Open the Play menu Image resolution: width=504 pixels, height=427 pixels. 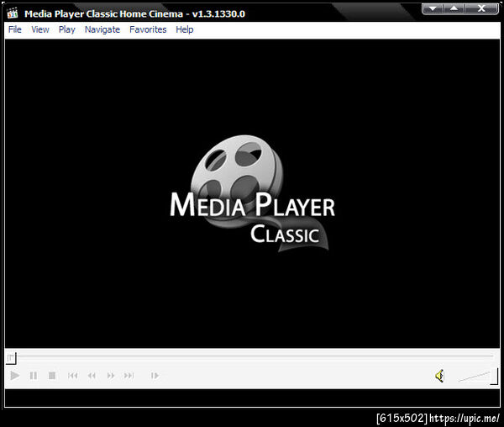click(67, 29)
